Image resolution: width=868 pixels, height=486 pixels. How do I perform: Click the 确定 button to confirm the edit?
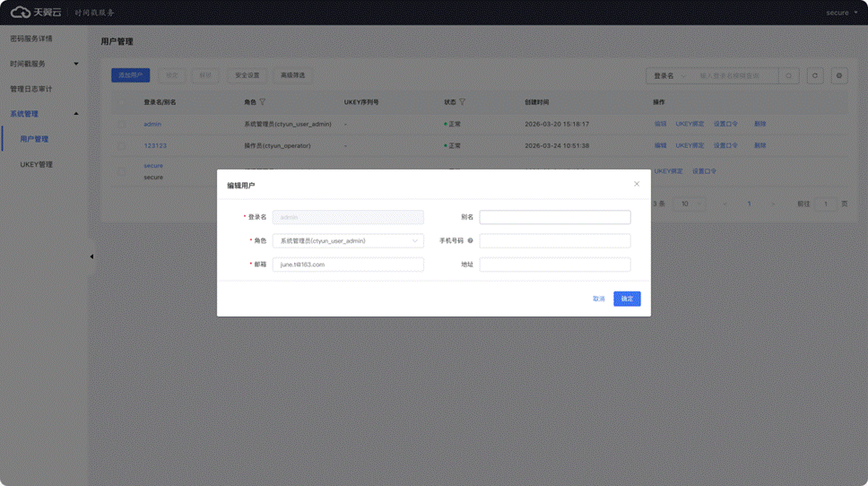[627, 299]
